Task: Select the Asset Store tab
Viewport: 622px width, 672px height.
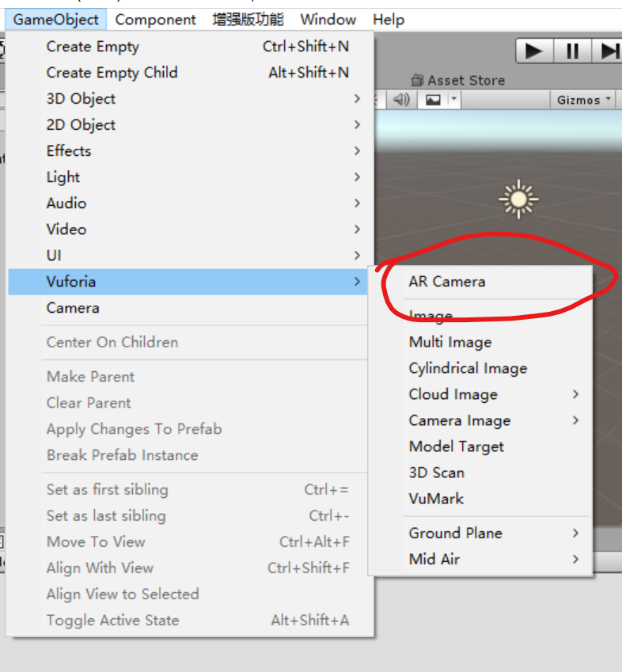Action: 458,80
